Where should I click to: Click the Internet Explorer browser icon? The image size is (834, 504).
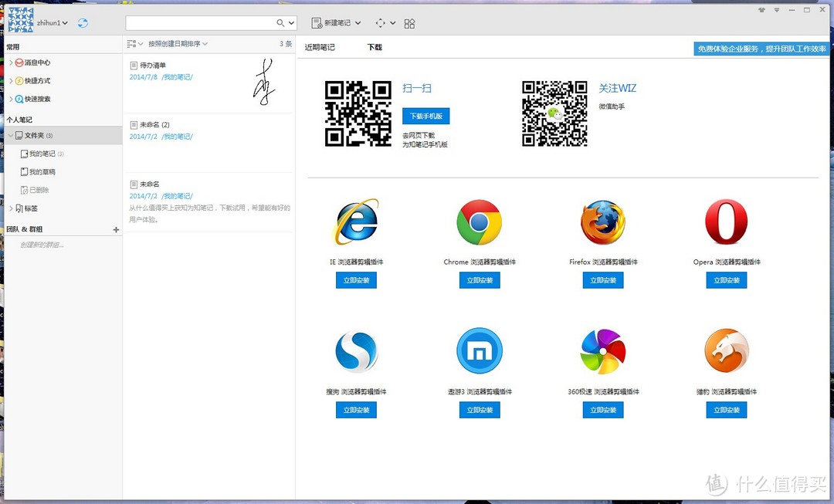pyautogui.click(x=356, y=222)
